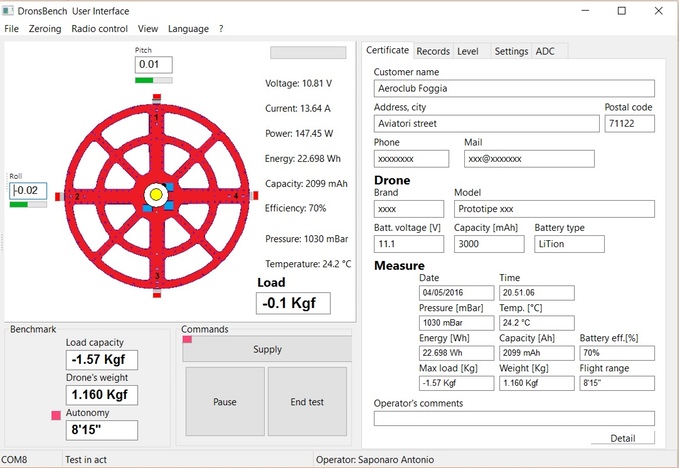Click the drone Capacity [mAh] field showing 3000
Screen dimensions: 679x468
click(x=489, y=244)
